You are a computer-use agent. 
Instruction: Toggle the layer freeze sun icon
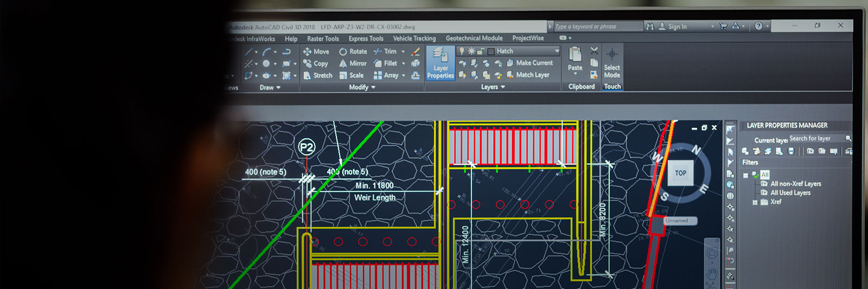pos(471,51)
